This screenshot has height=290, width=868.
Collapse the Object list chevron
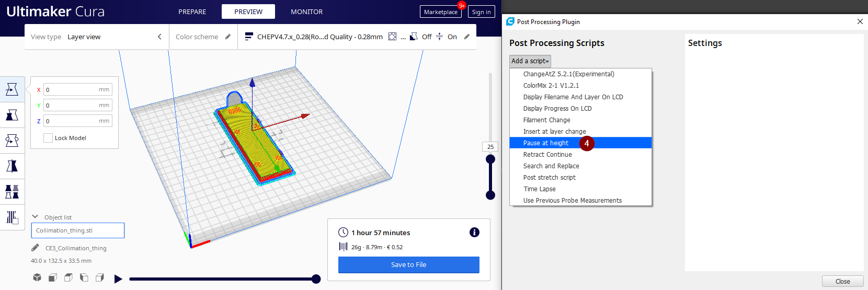click(x=35, y=216)
